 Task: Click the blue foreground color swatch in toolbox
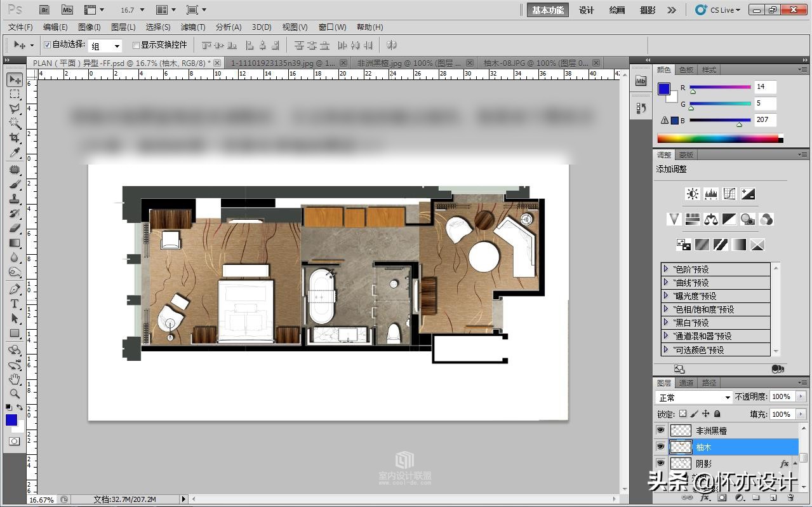pos(11,420)
